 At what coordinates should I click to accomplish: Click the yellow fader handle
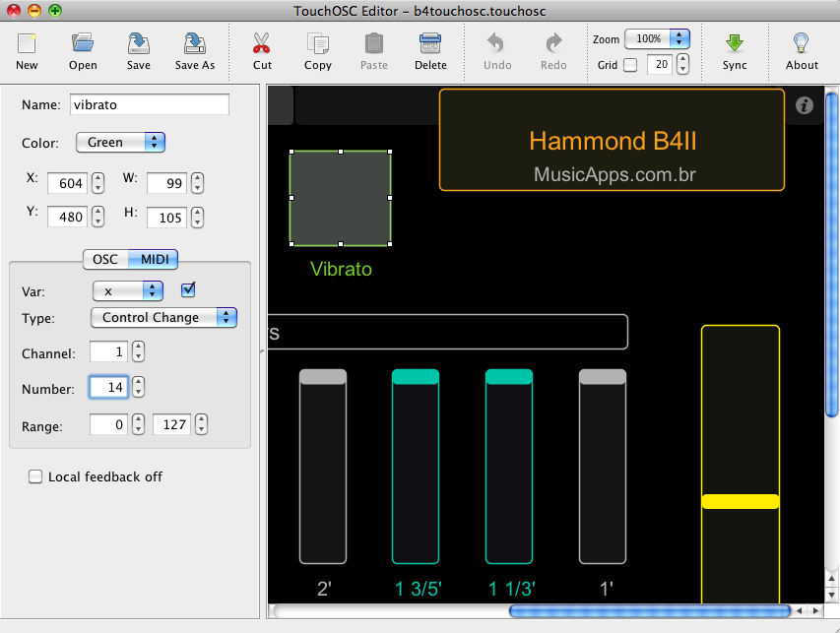741,501
